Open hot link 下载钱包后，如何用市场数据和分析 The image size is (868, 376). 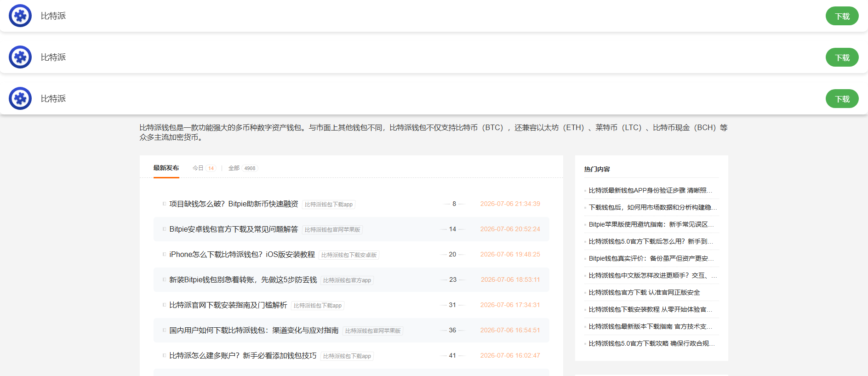click(x=653, y=207)
